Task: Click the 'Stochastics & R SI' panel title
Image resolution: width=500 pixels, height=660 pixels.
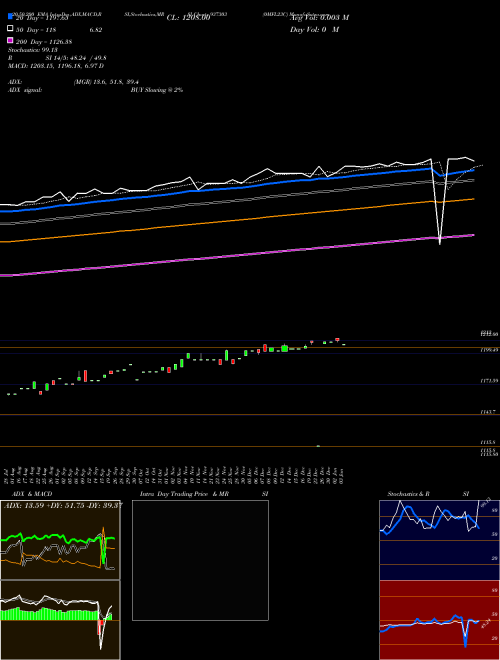Action: [x=428, y=494]
